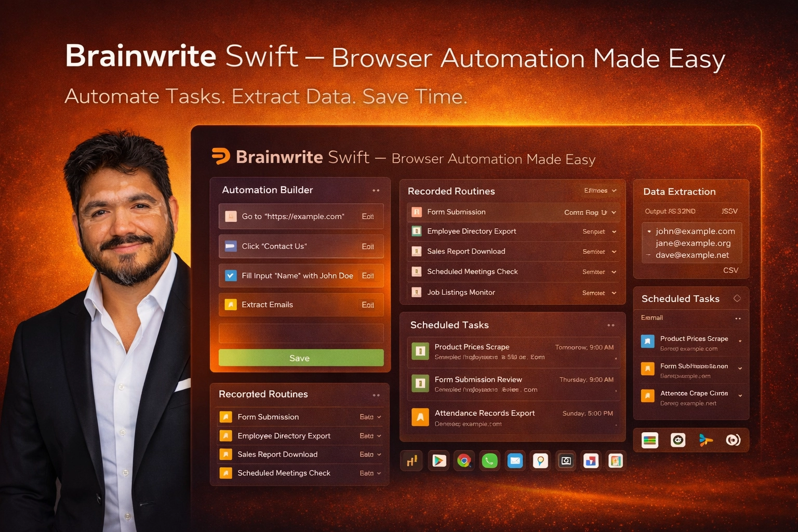Open the Google Chrome icon in the dock
798x532 pixels.
pyautogui.click(x=463, y=460)
